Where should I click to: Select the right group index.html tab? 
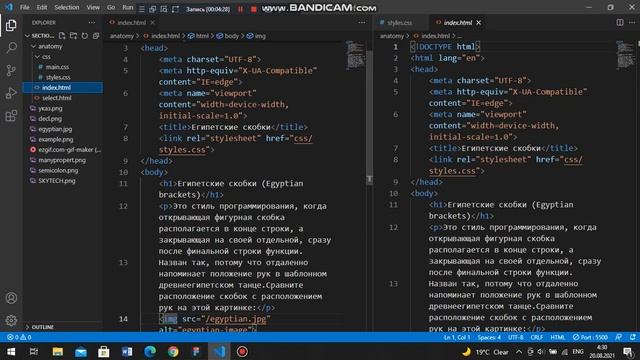pos(458,22)
